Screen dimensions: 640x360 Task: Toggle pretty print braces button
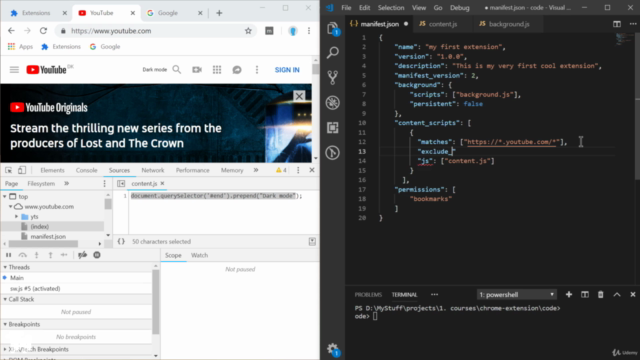121,241
